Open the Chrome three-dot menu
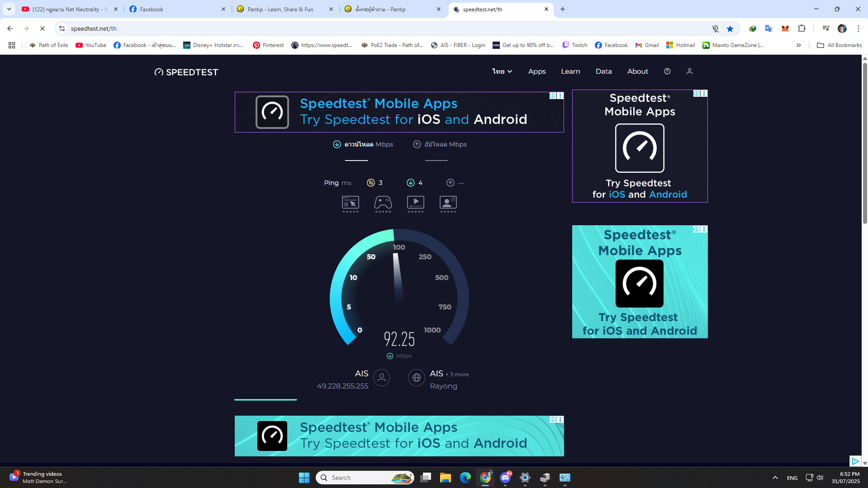Screen dimensions: 868x488 pos(859,28)
